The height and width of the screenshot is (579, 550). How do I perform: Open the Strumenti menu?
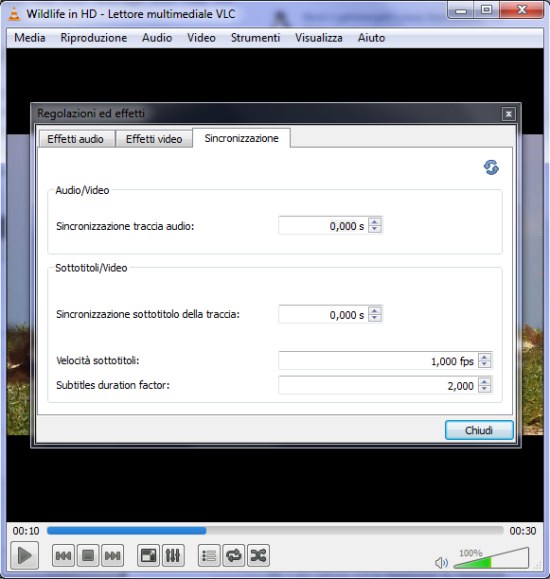coord(255,38)
